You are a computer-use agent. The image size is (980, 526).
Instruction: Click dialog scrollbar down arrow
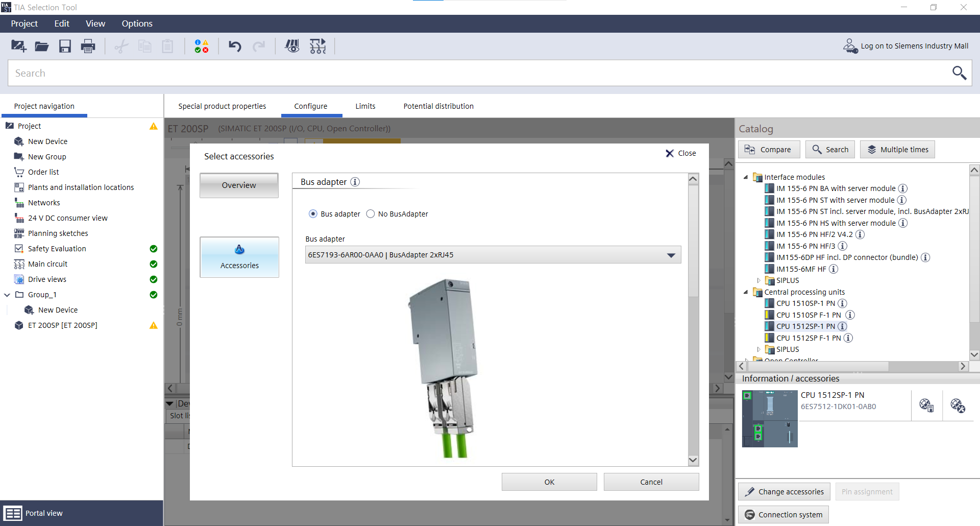tap(693, 460)
